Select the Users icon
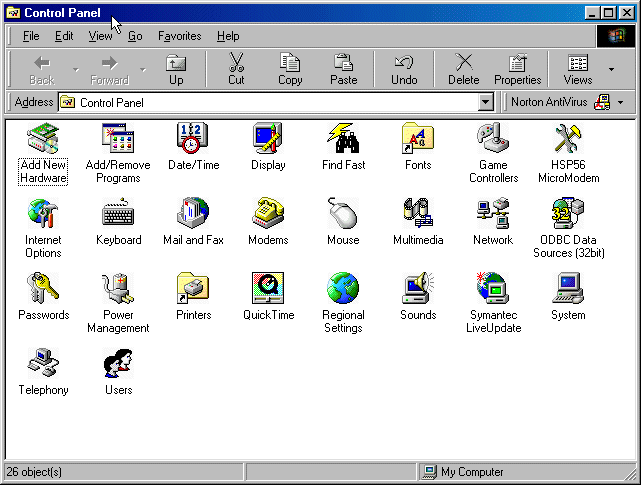 tap(118, 363)
